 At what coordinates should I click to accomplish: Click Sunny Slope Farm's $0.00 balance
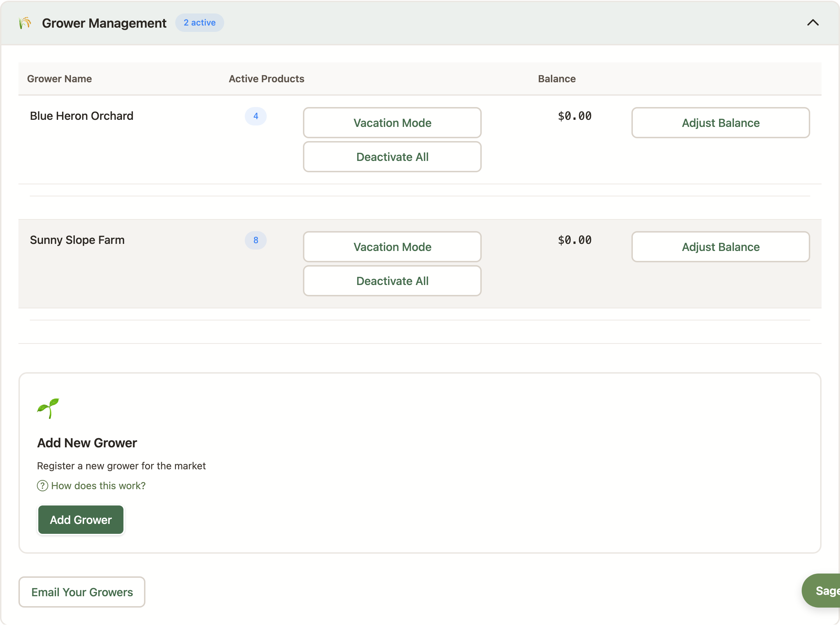pyautogui.click(x=575, y=240)
